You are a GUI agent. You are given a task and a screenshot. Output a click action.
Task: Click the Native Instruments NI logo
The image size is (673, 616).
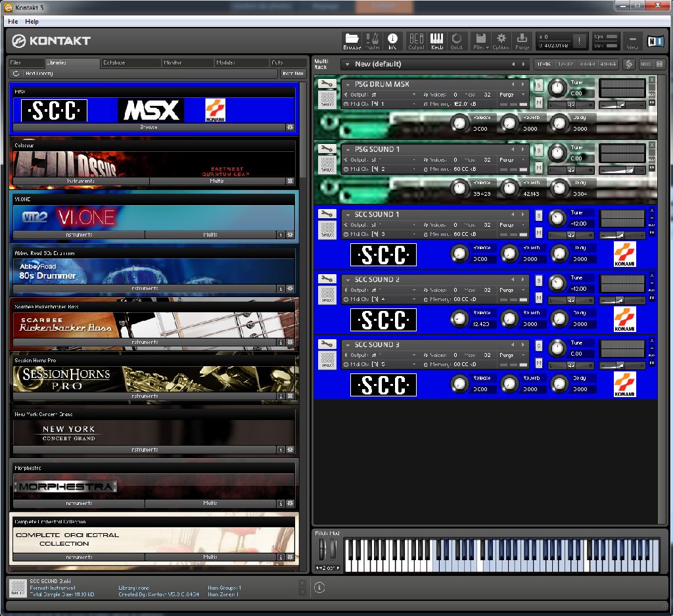(x=655, y=41)
